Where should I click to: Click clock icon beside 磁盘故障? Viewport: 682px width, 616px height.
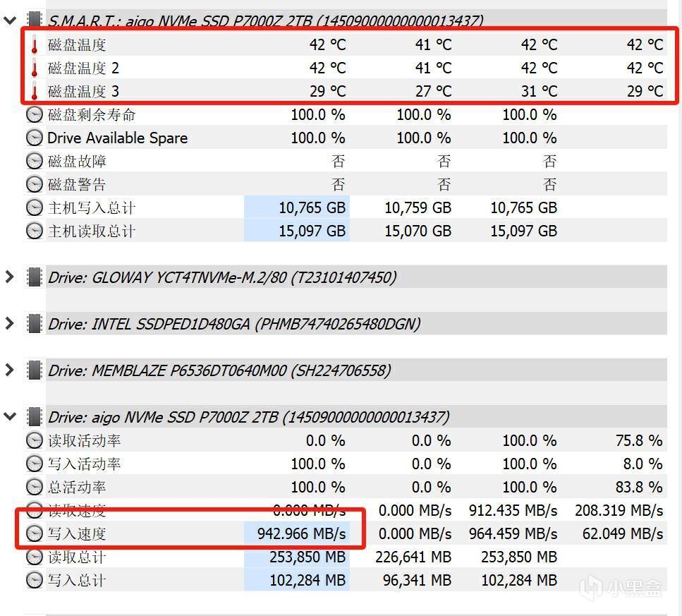click(x=35, y=162)
